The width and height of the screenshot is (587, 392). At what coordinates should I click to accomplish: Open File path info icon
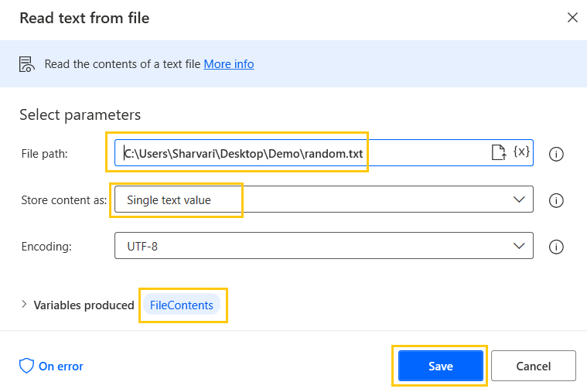(556, 154)
